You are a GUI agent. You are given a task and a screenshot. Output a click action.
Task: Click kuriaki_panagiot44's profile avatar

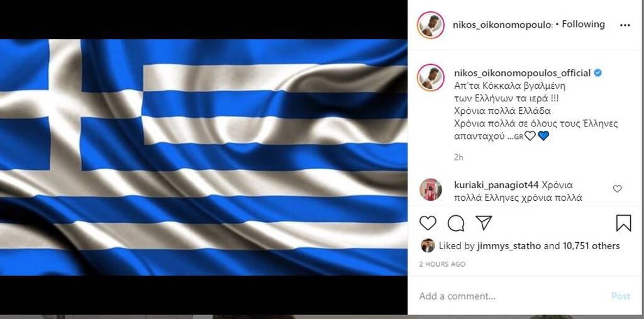point(430,189)
